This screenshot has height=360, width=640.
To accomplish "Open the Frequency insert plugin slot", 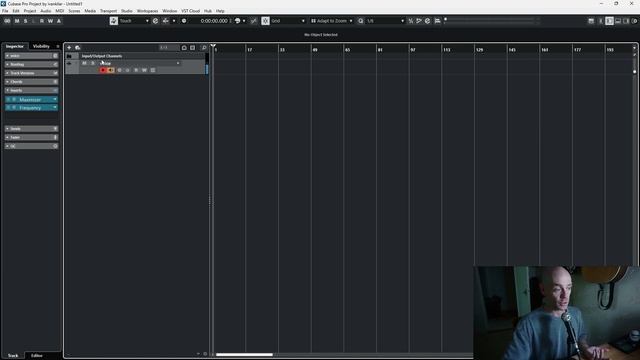I will (x=31, y=108).
